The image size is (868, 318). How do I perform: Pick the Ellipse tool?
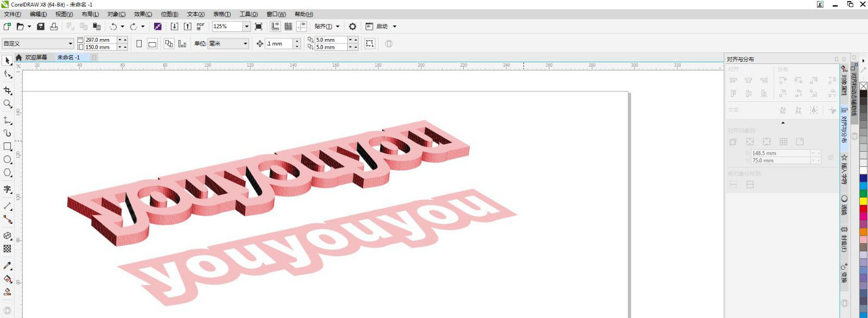(x=8, y=160)
